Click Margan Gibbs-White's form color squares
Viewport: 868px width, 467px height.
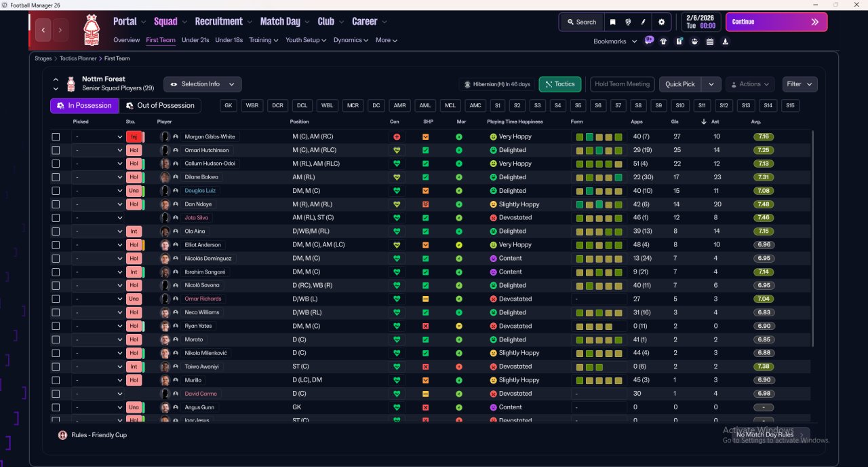[599, 136]
